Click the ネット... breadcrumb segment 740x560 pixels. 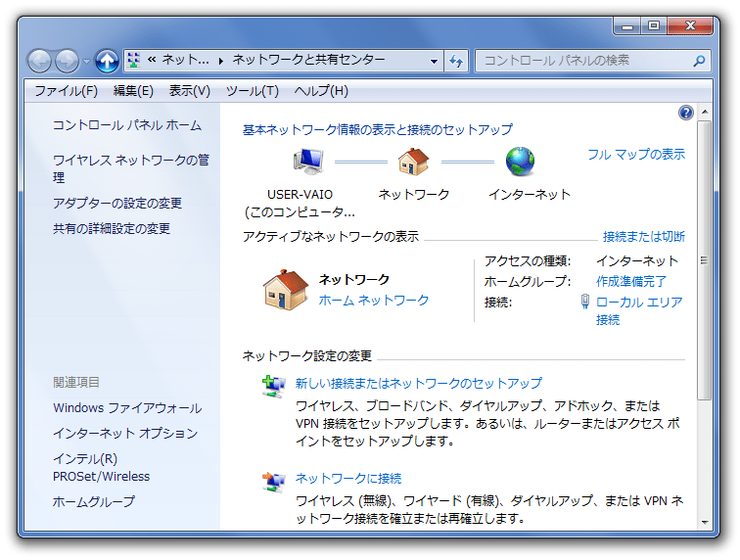[x=185, y=60]
